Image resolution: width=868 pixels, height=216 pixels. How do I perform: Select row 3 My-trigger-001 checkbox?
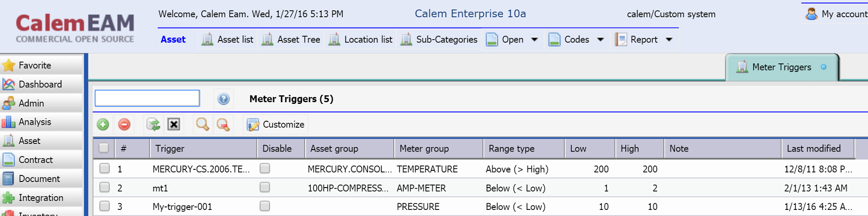click(x=104, y=206)
